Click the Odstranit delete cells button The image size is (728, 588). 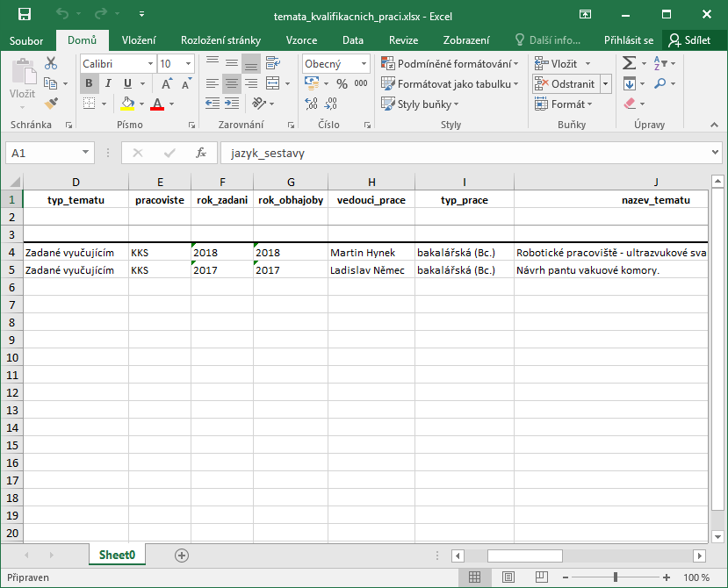(x=566, y=84)
